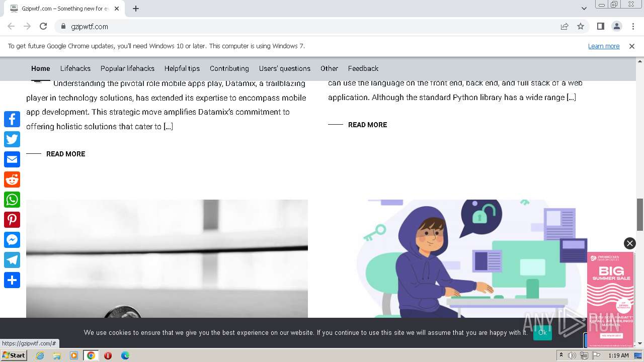Launch Microsoft Edge from taskbar
The image size is (644, 362).
(x=125, y=355)
